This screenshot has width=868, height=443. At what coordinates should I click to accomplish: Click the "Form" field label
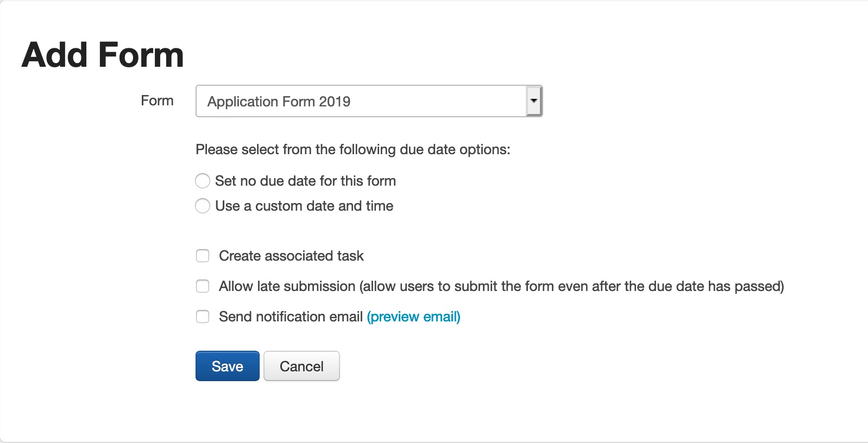pos(157,101)
